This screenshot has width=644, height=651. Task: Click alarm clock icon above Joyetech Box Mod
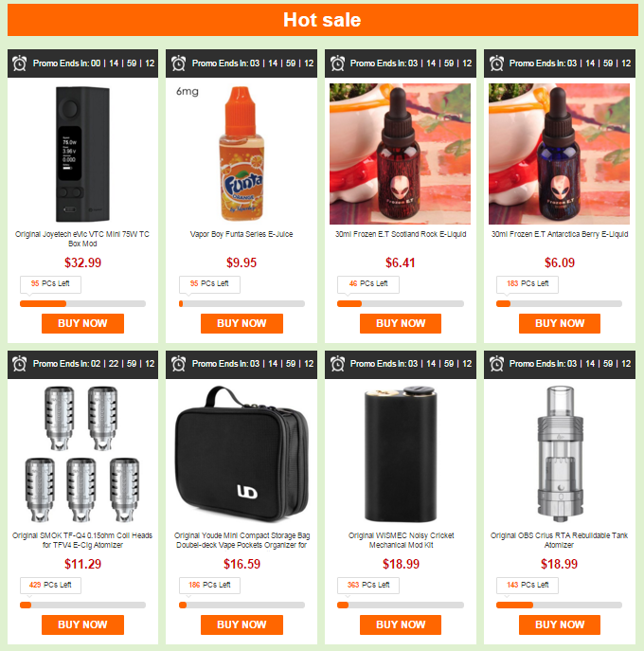pyautogui.click(x=19, y=63)
